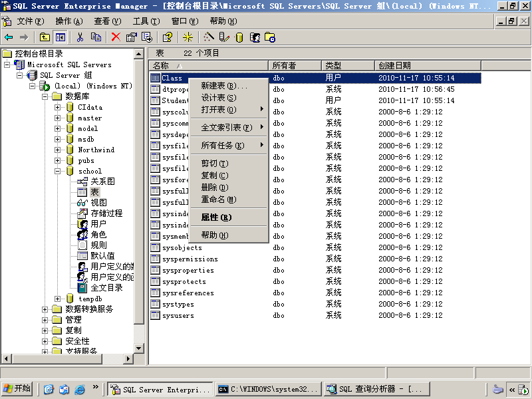Click the tree pane scroll down arrow

point(139,348)
